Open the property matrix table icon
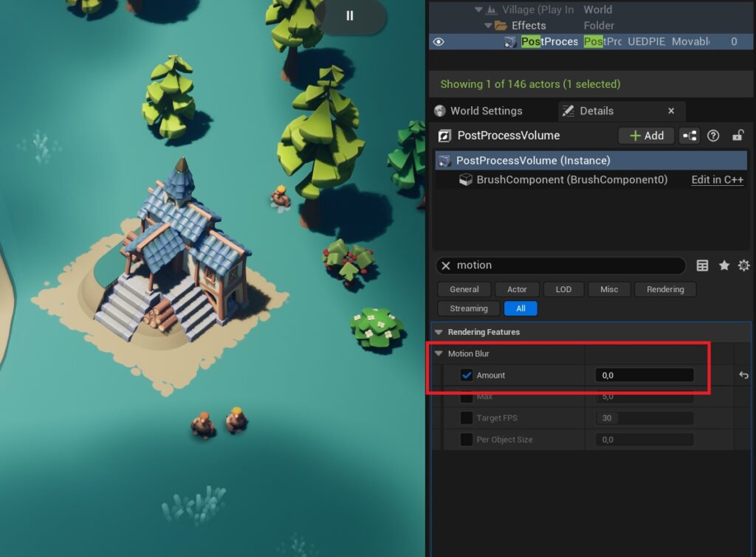Image resolution: width=756 pixels, height=557 pixels. [703, 266]
